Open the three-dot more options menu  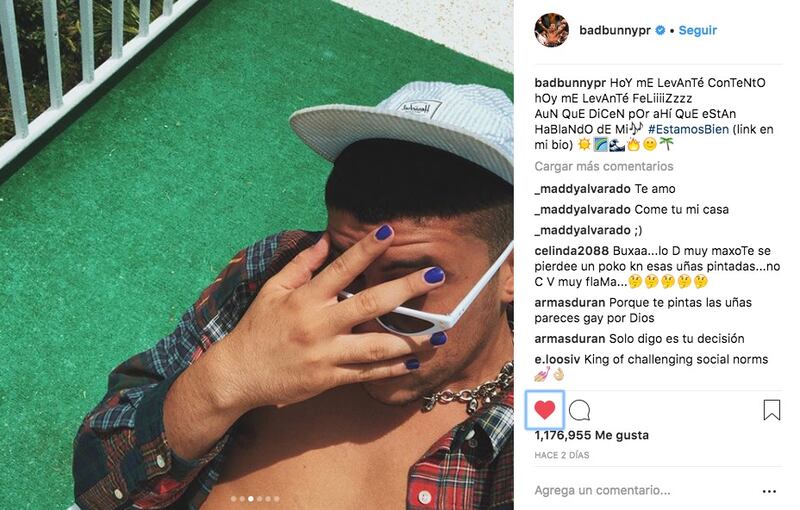click(769, 491)
